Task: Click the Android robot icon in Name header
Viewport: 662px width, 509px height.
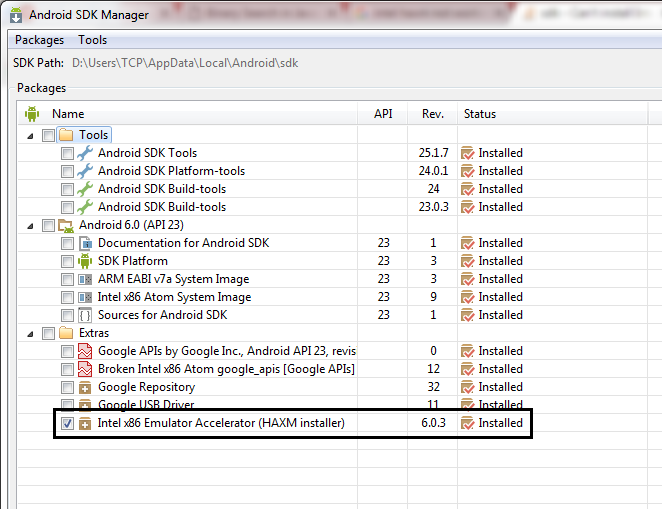Action: click(x=32, y=114)
